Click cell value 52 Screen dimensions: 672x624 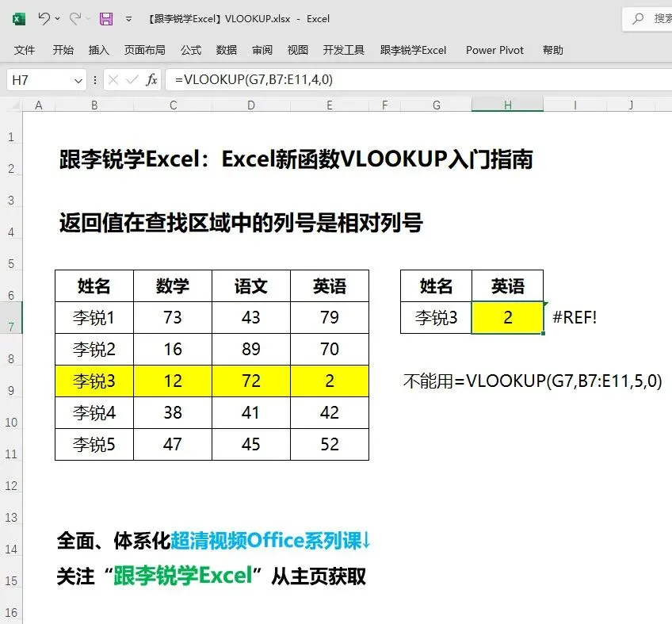coord(330,445)
